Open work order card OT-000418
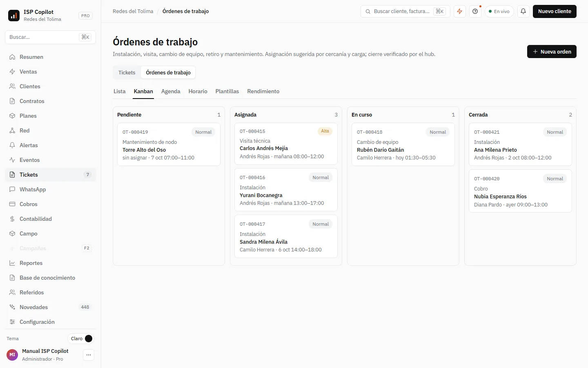This screenshot has height=368, width=588. 403,144
